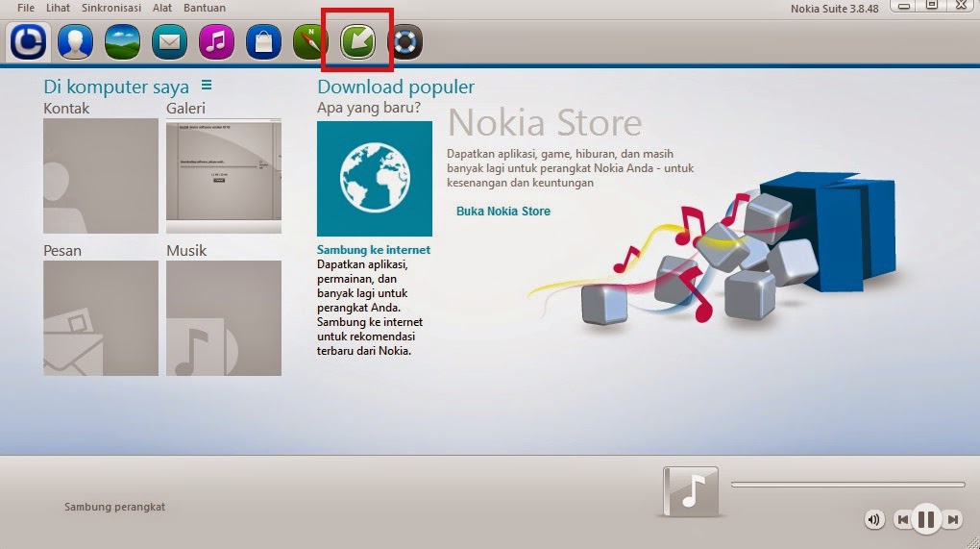This screenshot has width=980, height=549.
Task: Click the Nokia Store title text
Action: 545,122
